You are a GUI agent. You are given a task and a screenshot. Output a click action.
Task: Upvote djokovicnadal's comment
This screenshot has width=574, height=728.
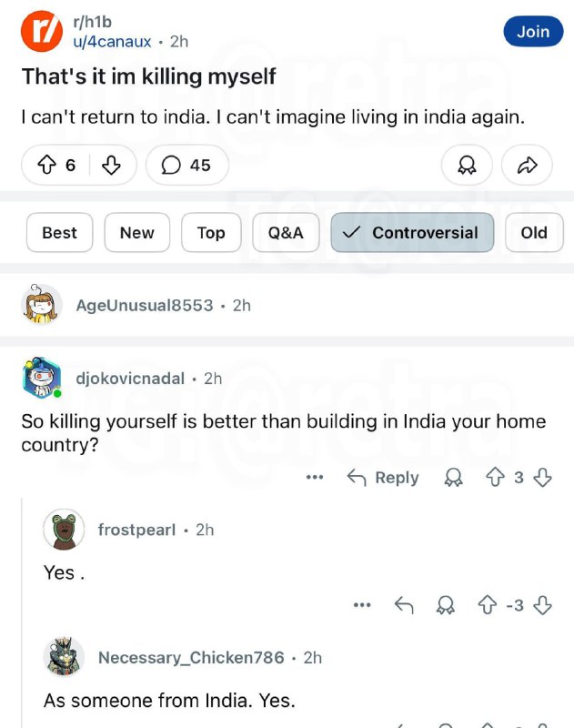(x=496, y=477)
